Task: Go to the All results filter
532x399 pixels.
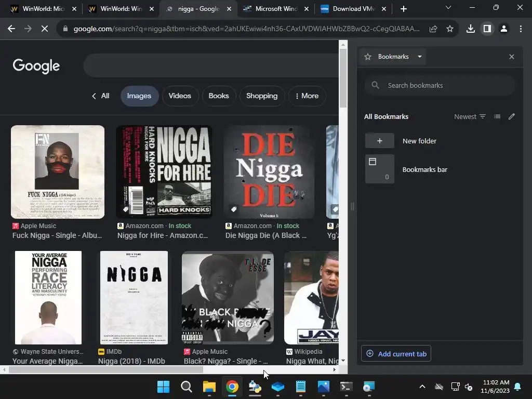Action: coord(101,96)
